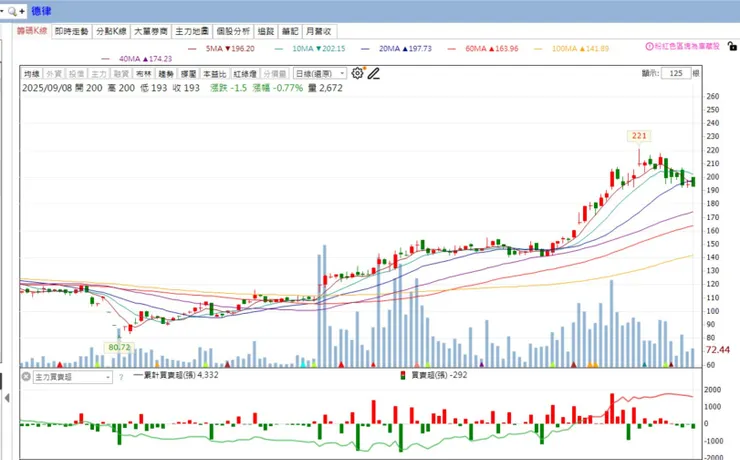Click the 本益比 button

(x=215, y=74)
